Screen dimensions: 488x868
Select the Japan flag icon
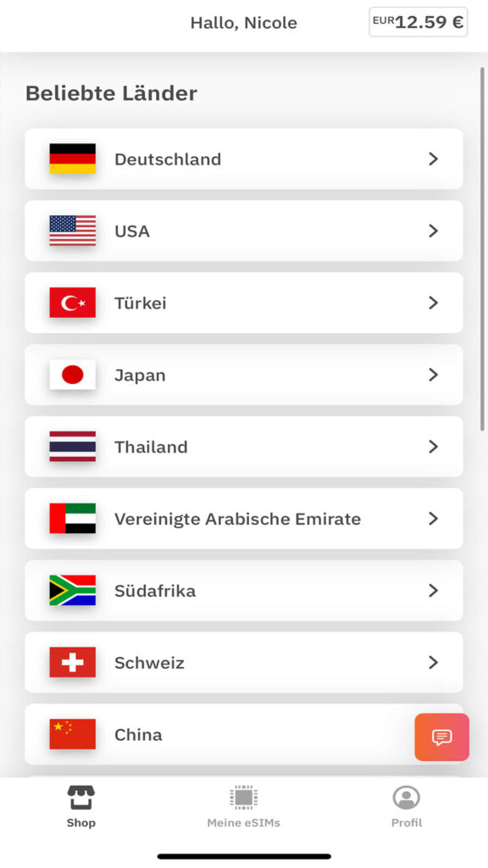pyautogui.click(x=73, y=375)
